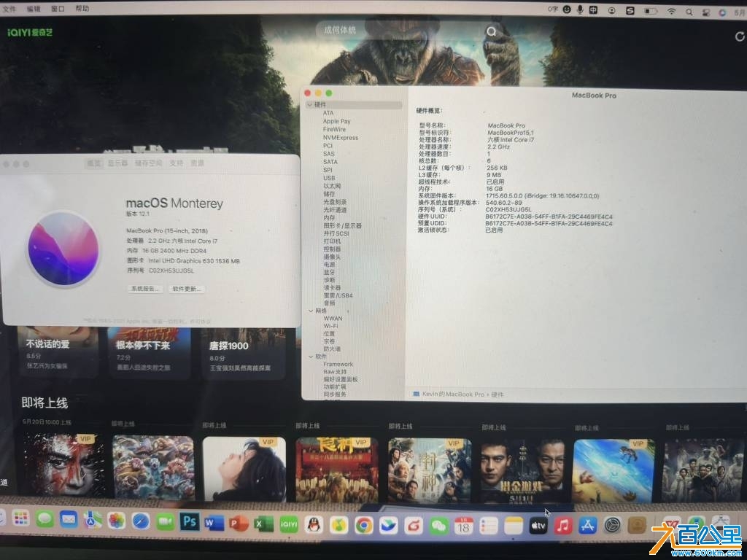The height and width of the screenshot is (560, 747).
Task: Open the 帮助 menu
Action: point(82,9)
